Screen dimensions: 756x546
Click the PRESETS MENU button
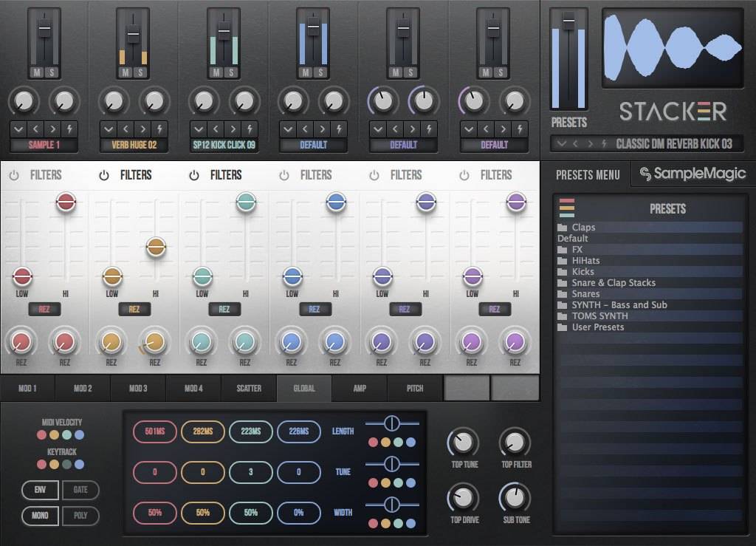tap(588, 175)
